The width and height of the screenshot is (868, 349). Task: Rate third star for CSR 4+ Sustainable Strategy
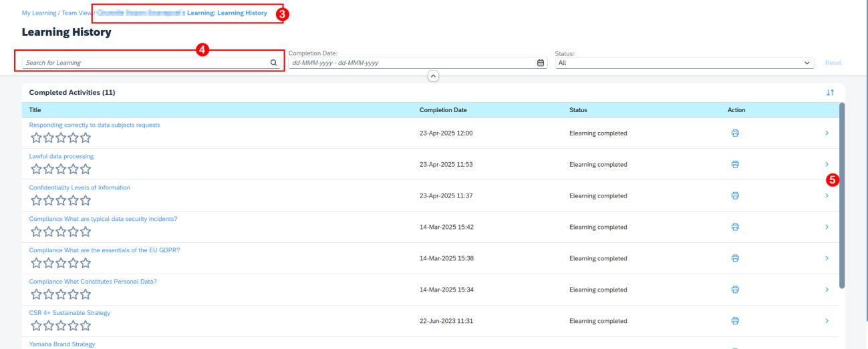coord(60,326)
